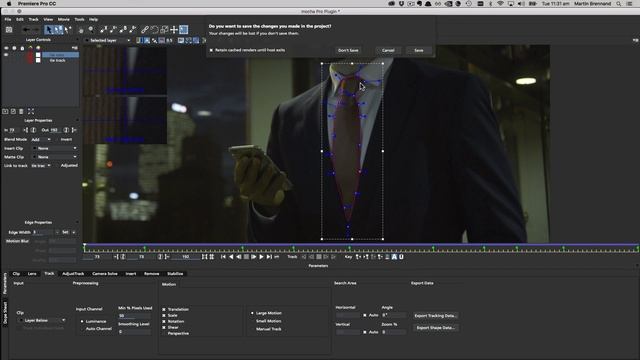Image resolution: width=640 pixels, height=360 pixels.
Task: Click the rotate tool icon
Action: click(154, 29)
